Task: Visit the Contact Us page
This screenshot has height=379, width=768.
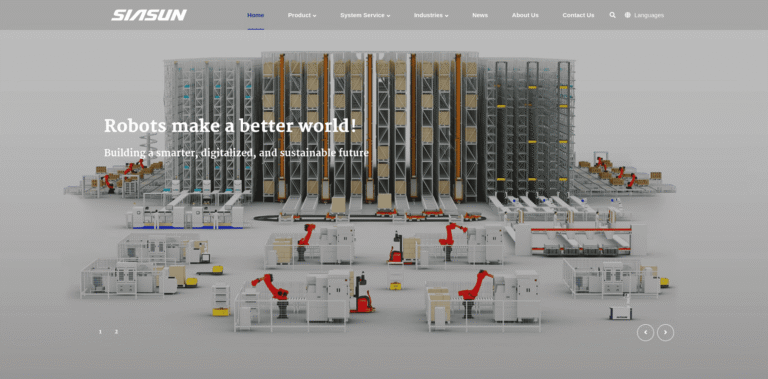Action: [x=578, y=15]
